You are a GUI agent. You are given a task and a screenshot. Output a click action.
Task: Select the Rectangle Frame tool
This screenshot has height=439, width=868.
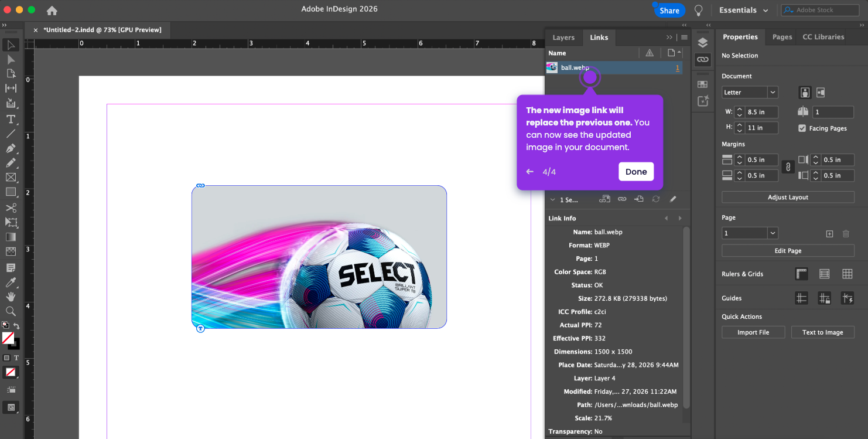click(x=11, y=177)
